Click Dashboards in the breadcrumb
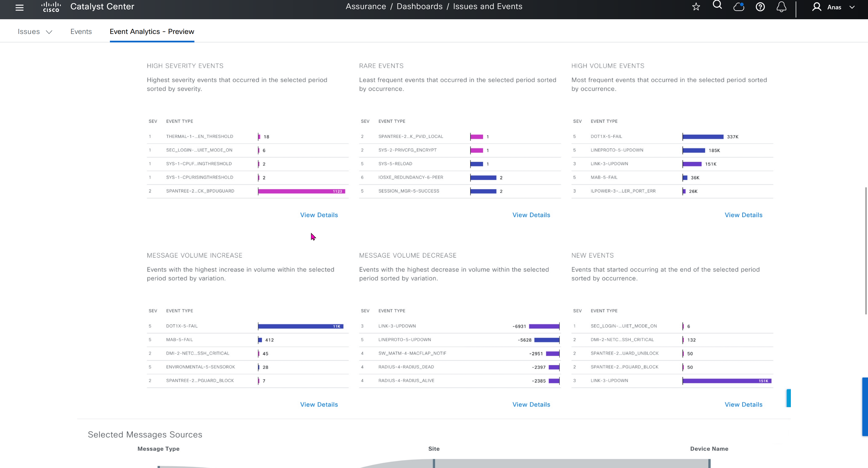This screenshot has height=468, width=868. 419,7
